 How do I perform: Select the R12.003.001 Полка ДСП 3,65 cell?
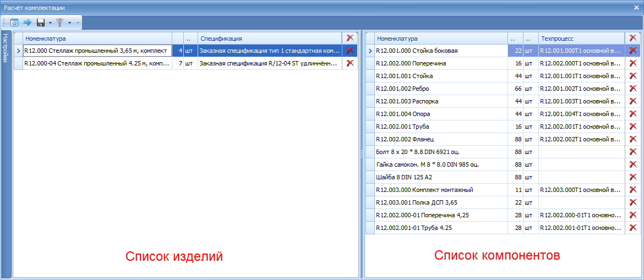(x=441, y=202)
